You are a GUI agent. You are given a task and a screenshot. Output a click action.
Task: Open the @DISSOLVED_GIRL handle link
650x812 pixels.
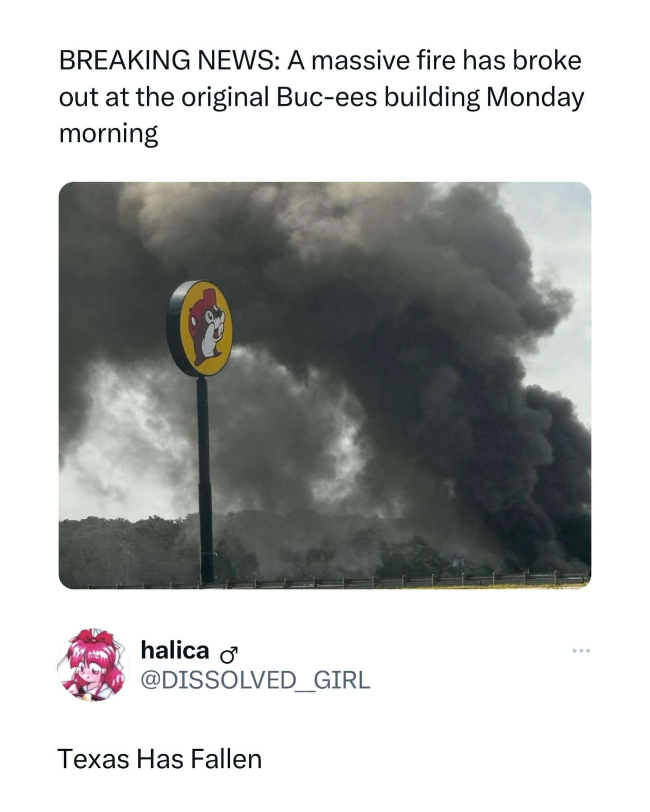tap(255, 680)
